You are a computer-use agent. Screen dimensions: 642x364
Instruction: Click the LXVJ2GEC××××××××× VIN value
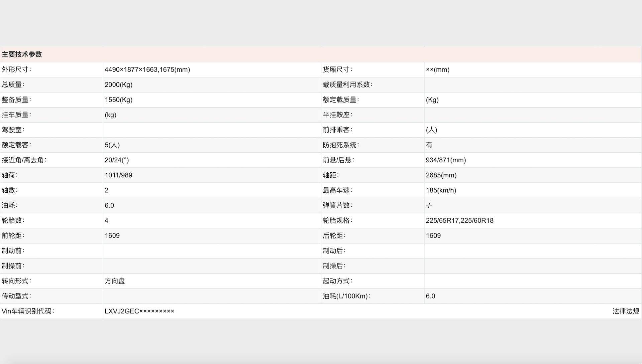[x=139, y=311]
